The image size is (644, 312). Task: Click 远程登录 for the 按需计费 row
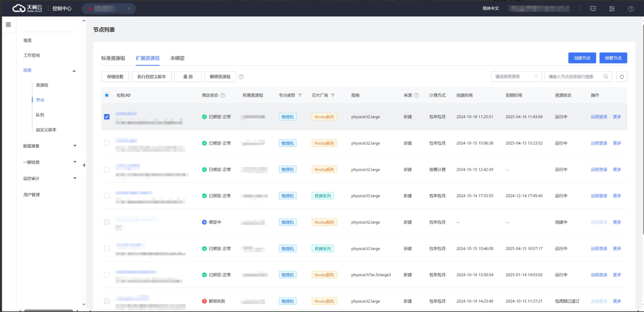click(599, 169)
